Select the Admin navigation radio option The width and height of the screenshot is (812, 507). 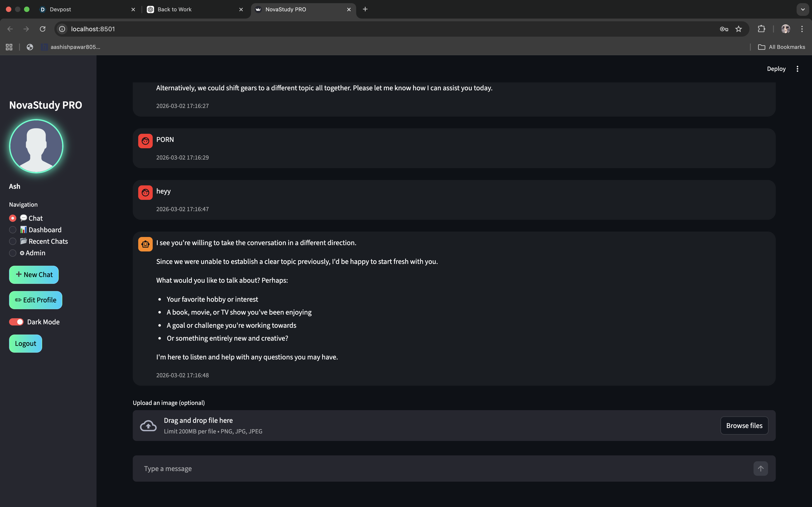[13, 253]
